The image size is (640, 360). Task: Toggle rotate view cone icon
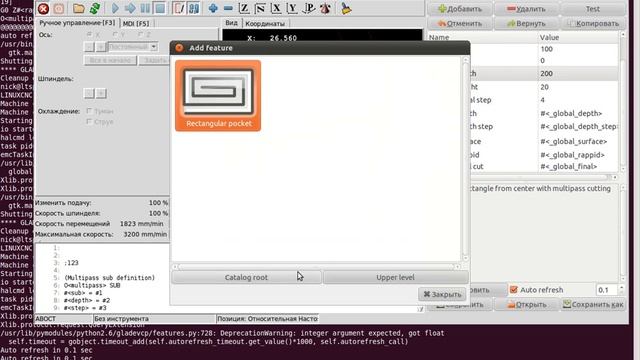pyautogui.click(x=325, y=9)
